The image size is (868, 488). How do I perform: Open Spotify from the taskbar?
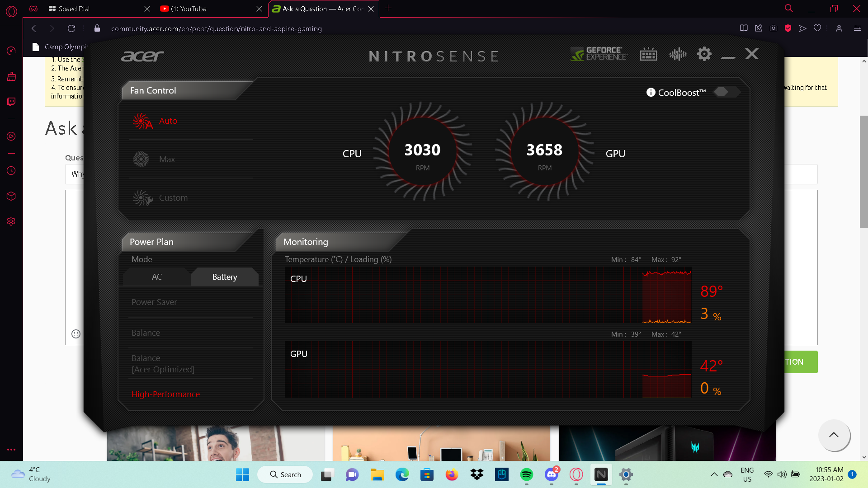click(x=526, y=474)
